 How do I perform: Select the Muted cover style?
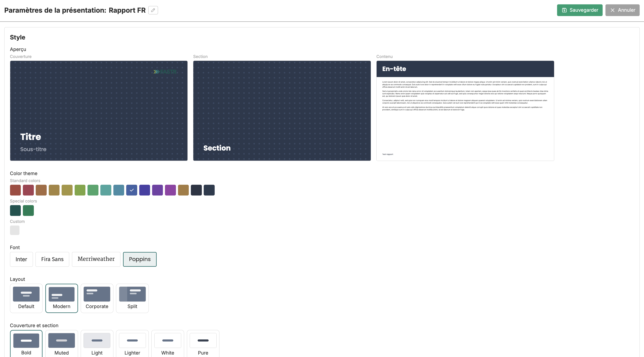pos(61,344)
